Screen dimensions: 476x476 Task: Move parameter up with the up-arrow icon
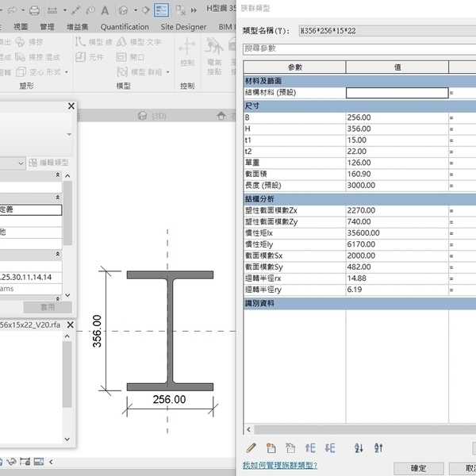(310, 448)
